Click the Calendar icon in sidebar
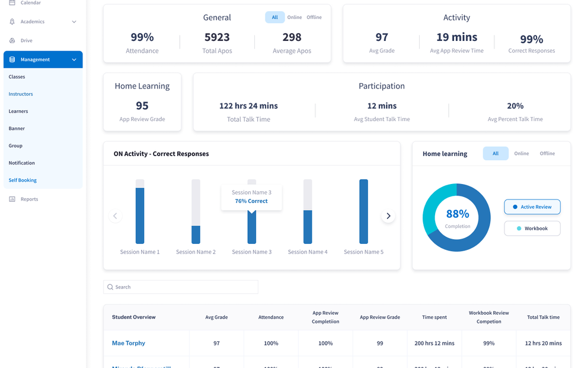 point(12,3)
